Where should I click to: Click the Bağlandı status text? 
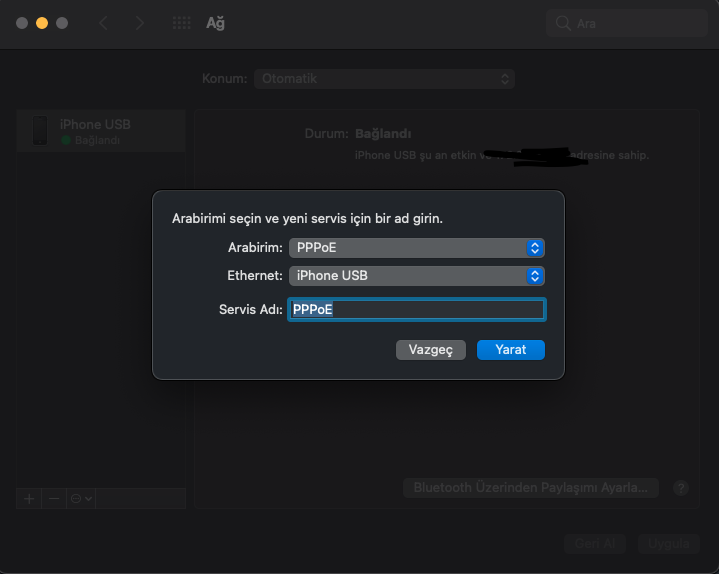pyautogui.click(x=383, y=134)
